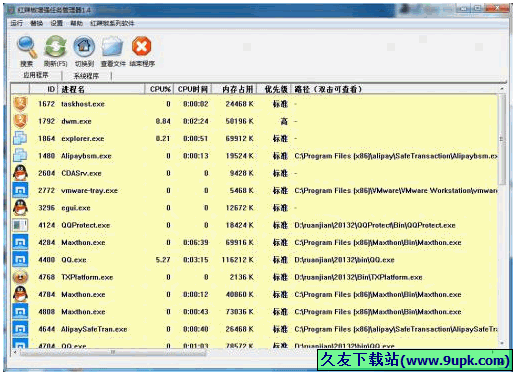Open the 设置 menu

tap(56, 23)
